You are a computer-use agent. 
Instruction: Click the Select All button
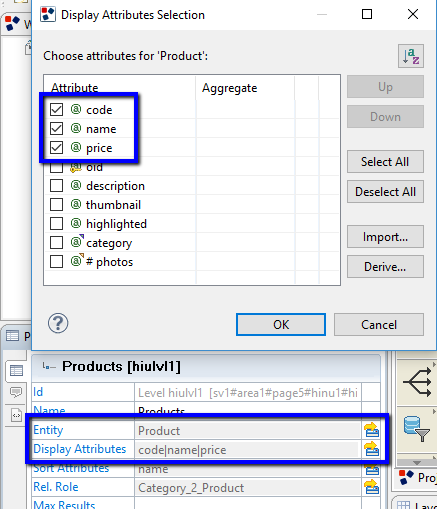click(385, 162)
